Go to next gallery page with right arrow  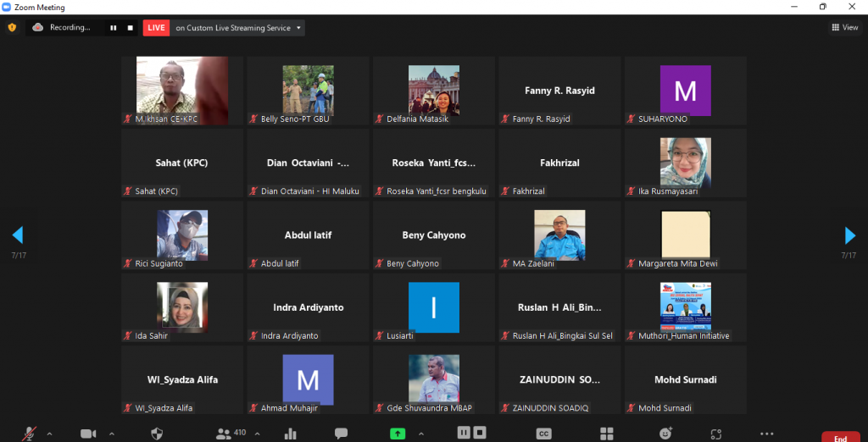tap(850, 235)
